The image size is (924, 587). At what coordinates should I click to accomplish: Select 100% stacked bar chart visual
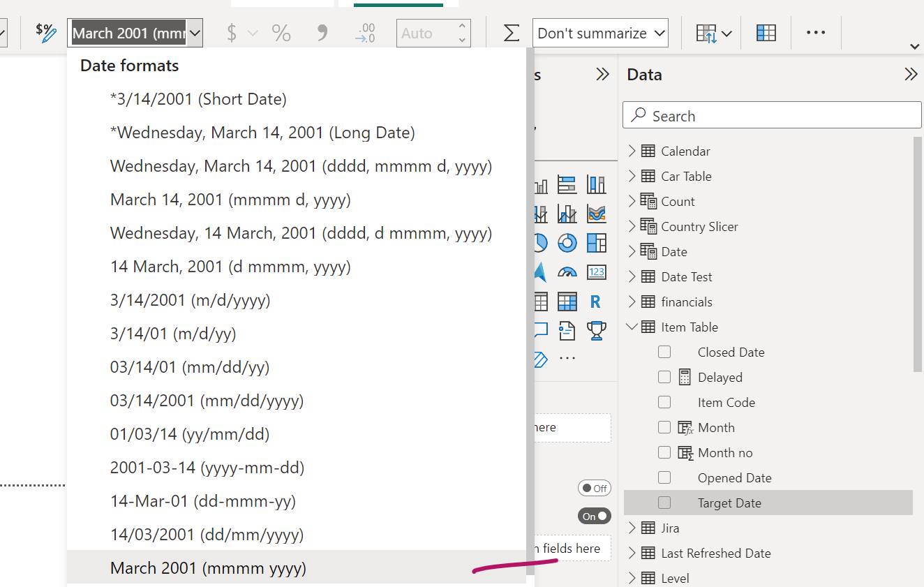click(567, 184)
